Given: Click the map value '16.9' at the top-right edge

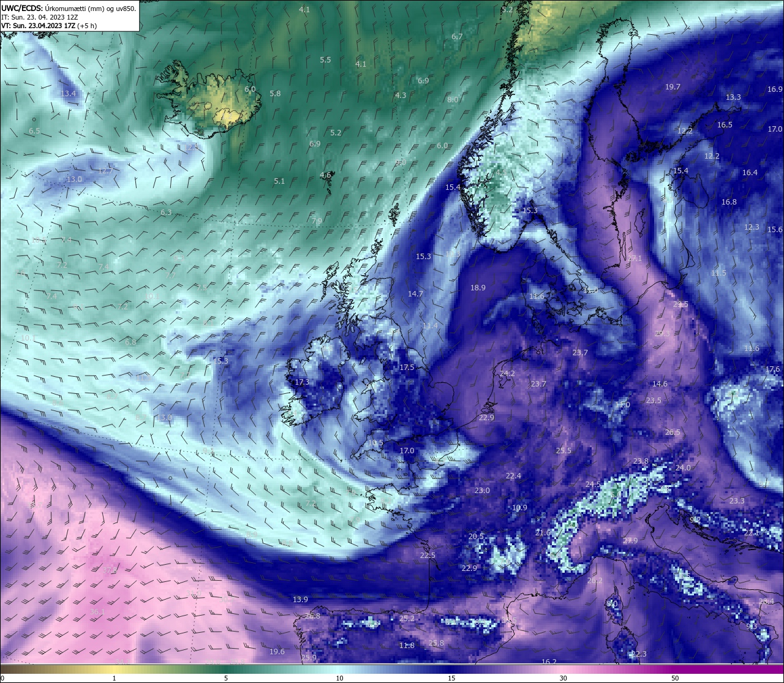Looking at the screenshot, I should coord(775,89).
